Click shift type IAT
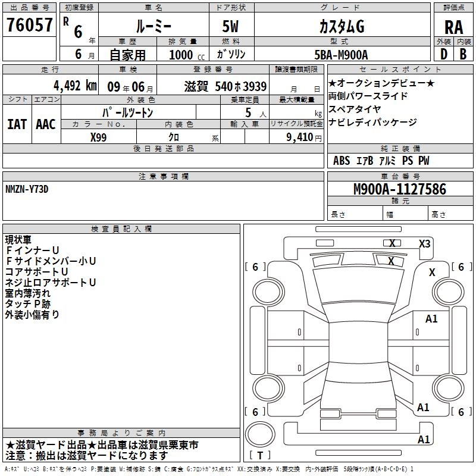The width and height of the screenshot is (476, 476). click(x=17, y=124)
